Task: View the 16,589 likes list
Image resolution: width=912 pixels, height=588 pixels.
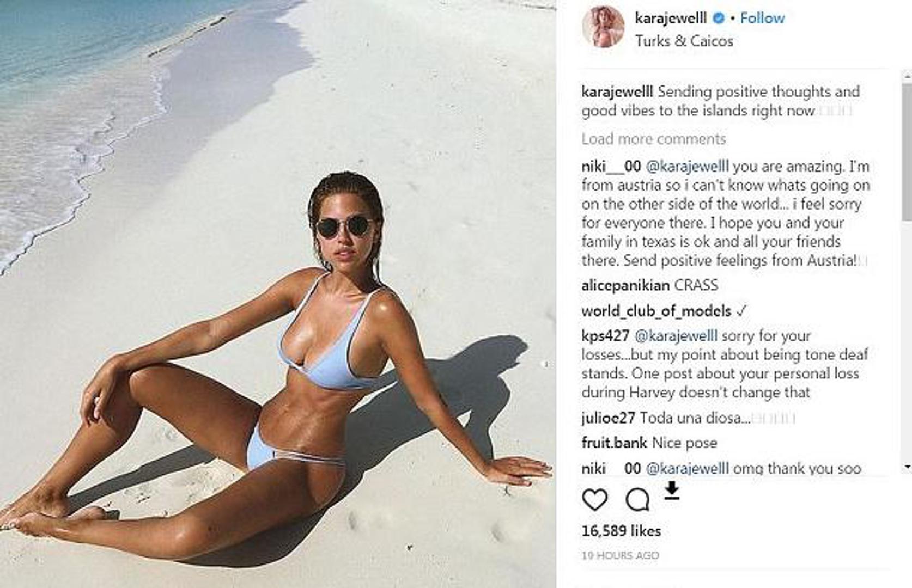Action: pos(621,531)
